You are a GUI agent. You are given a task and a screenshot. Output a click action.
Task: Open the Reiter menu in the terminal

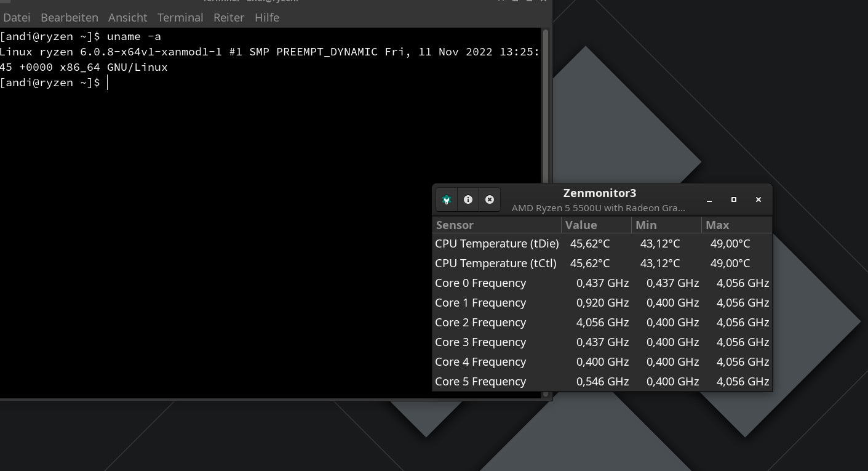[229, 17]
